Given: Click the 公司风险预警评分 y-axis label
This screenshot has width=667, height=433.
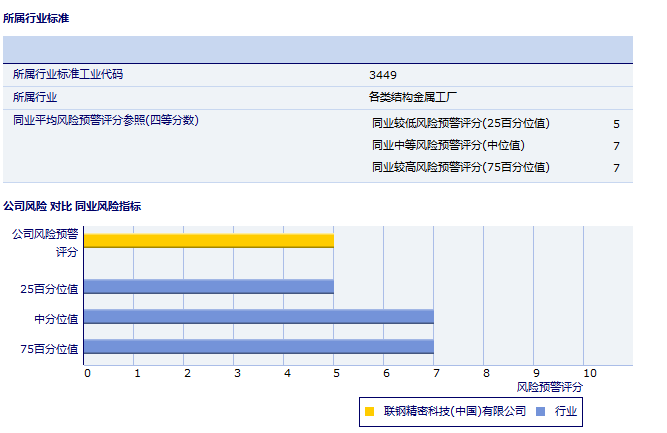Looking at the screenshot, I should coord(45,242).
